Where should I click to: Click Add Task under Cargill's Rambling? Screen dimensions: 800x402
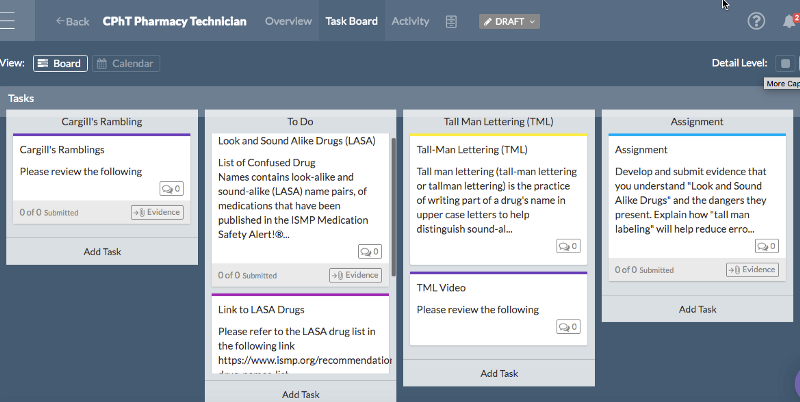tap(102, 251)
